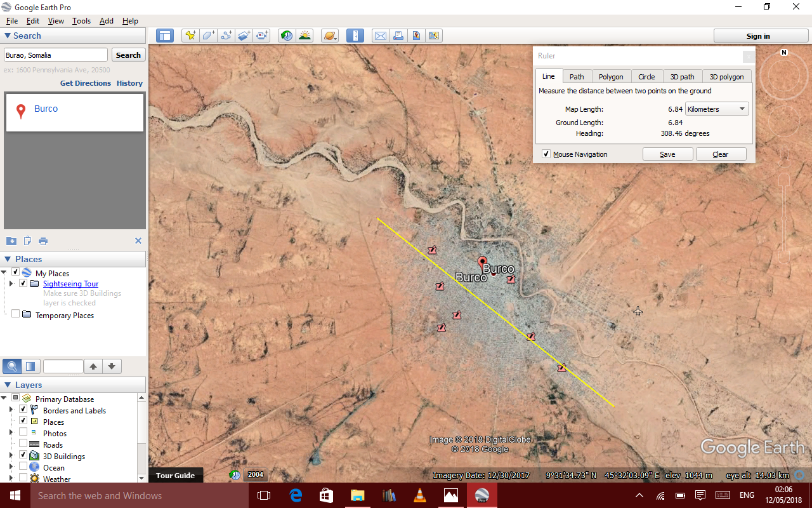This screenshot has width=812, height=508.
Task: Toggle the sidebar visibility button
Action: tap(165, 36)
